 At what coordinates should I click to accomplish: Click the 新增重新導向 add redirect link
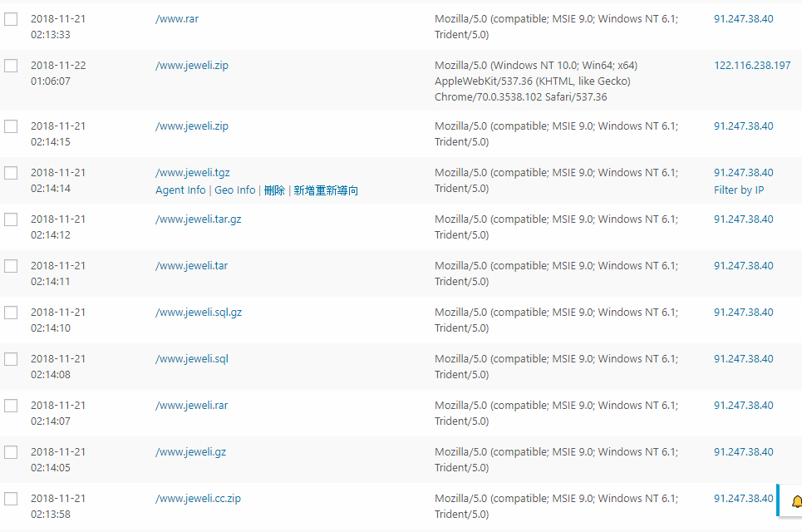coord(326,190)
